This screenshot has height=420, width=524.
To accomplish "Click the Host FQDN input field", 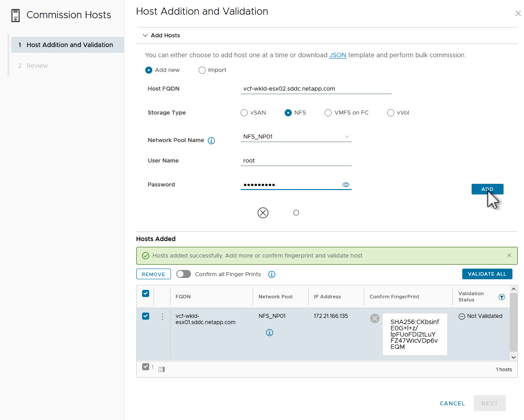I will [x=315, y=89].
